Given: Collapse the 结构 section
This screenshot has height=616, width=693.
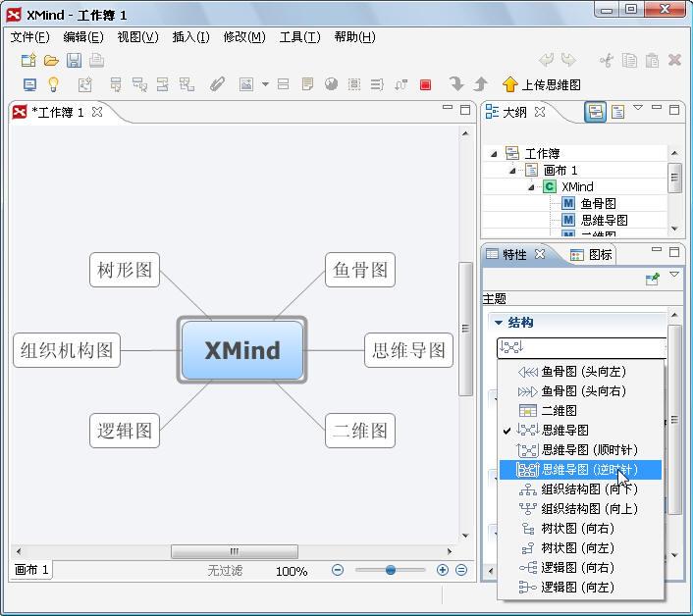Looking at the screenshot, I should click(499, 323).
